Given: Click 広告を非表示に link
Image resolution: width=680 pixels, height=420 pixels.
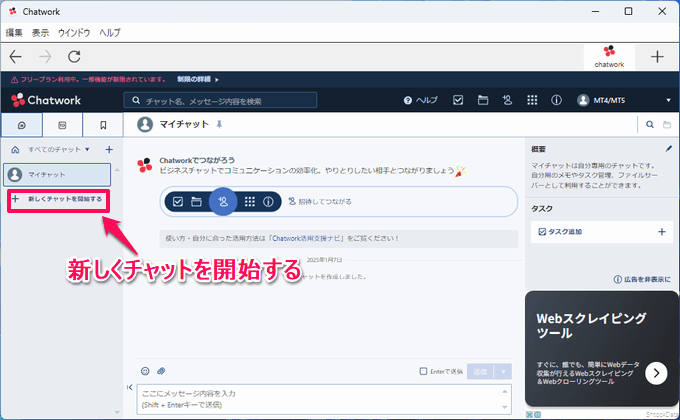Looking at the screenshot, I should click(x=642, y=279).
